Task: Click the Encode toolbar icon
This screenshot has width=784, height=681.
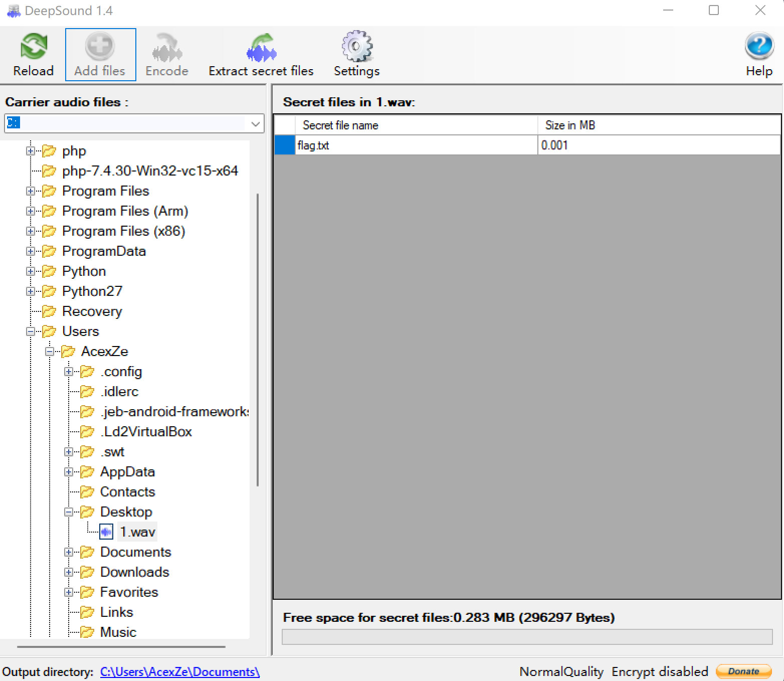Action: pyautogui.click(x=167, y=47)
